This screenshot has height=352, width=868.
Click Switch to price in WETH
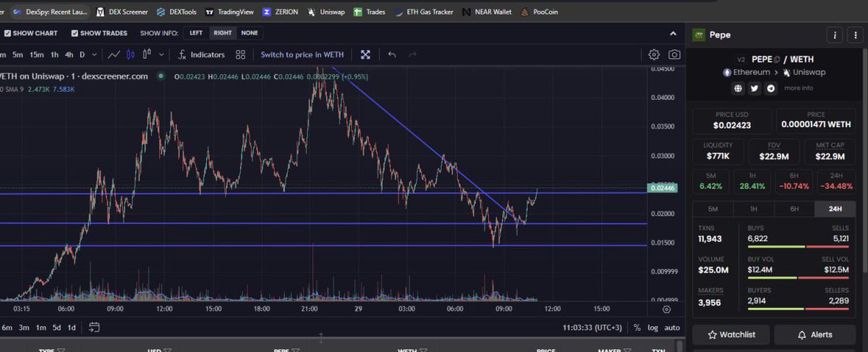coord(302,54)
